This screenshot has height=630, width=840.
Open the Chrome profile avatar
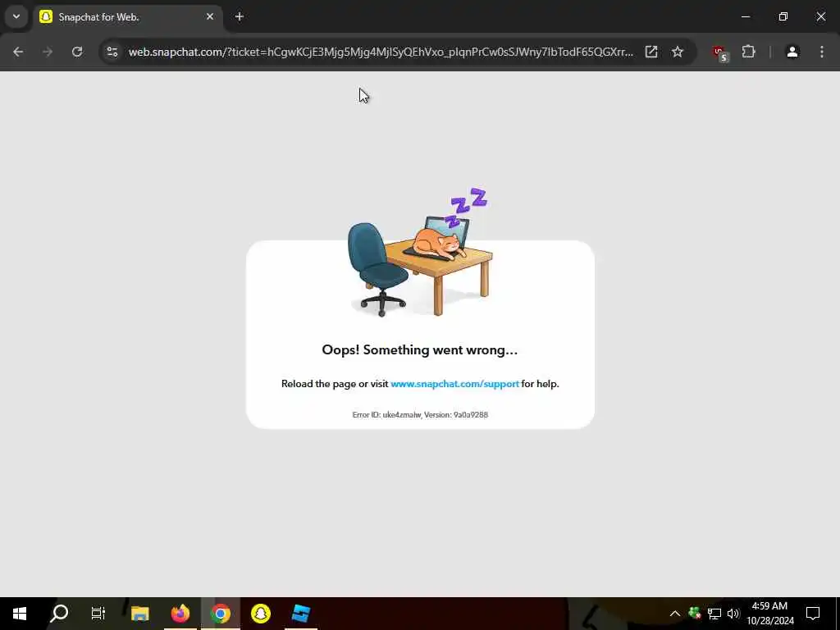point(792,52)
